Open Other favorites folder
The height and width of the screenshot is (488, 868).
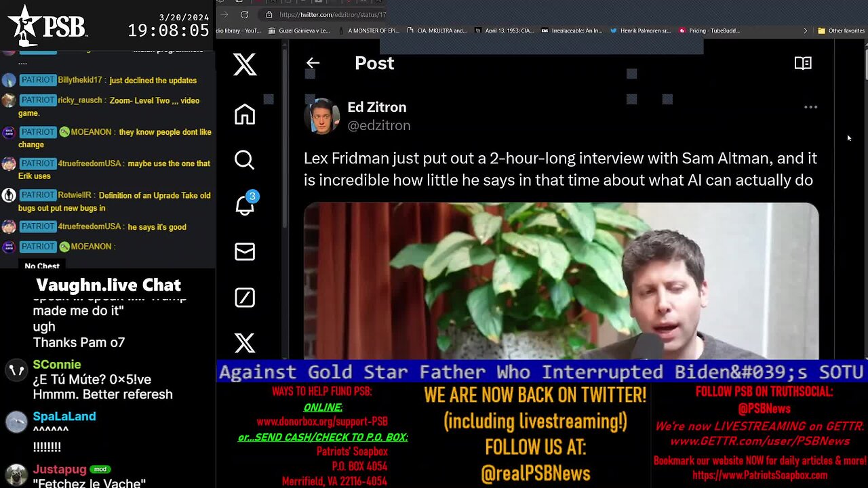click(841, 30)
